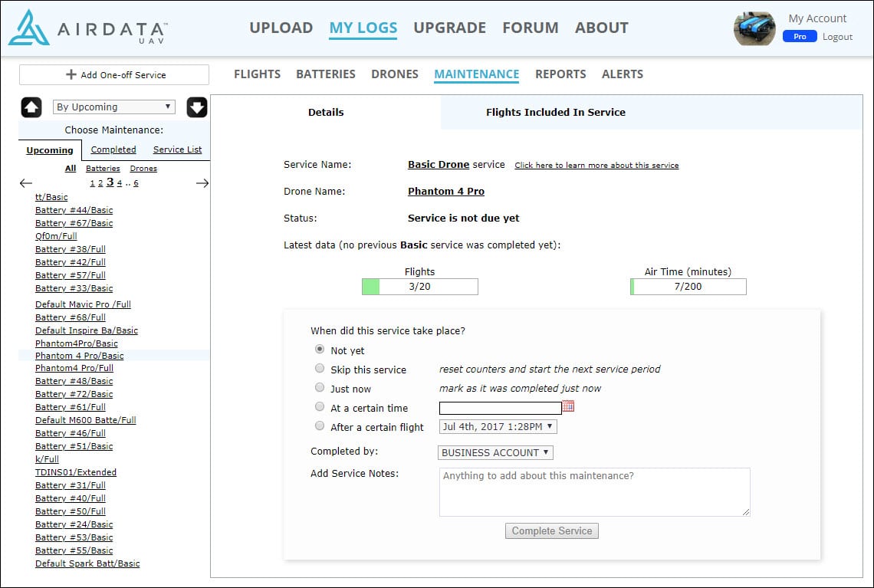Open 'TDINS01/Extended' maintenance item
Screen dimensions: 874x588
pos(76,472)
